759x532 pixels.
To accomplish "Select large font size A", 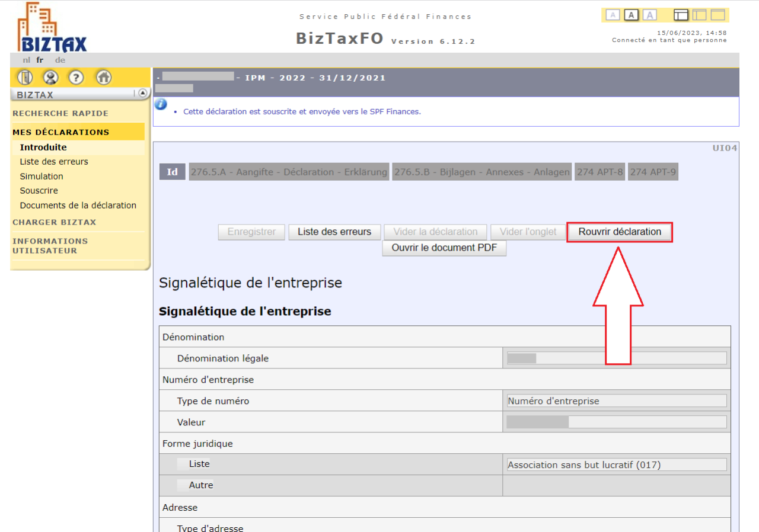I will click(x=650, y=15).
